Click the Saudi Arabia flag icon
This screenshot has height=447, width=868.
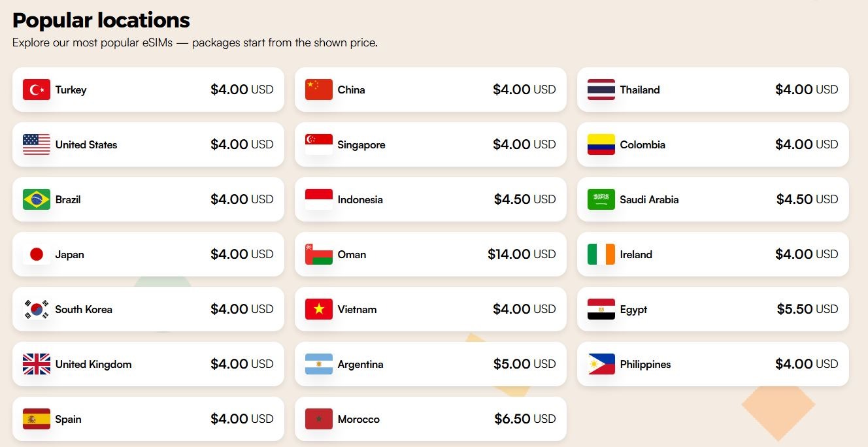[601, 199]
